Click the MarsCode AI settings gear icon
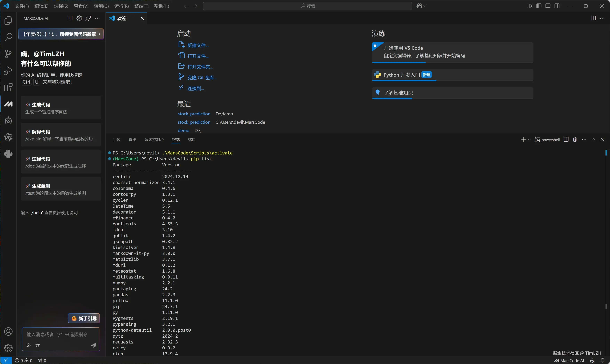Screen dimensions: 610x364 pos(79,18)
